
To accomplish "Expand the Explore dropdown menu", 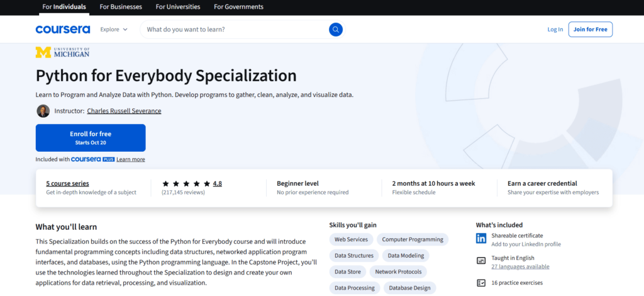I will 114,30.
